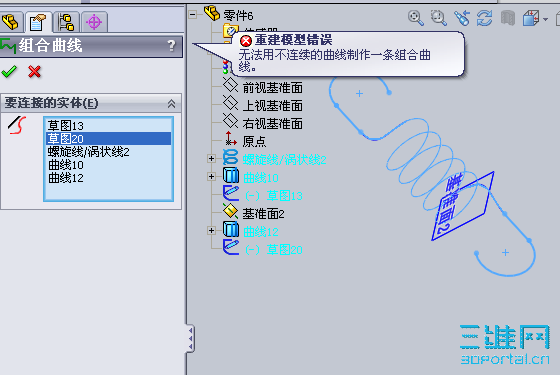The width and height of the screenshot is (560, 375).
Task: Switch to the ConfigurationManager tab
Action: coord(66,22)
